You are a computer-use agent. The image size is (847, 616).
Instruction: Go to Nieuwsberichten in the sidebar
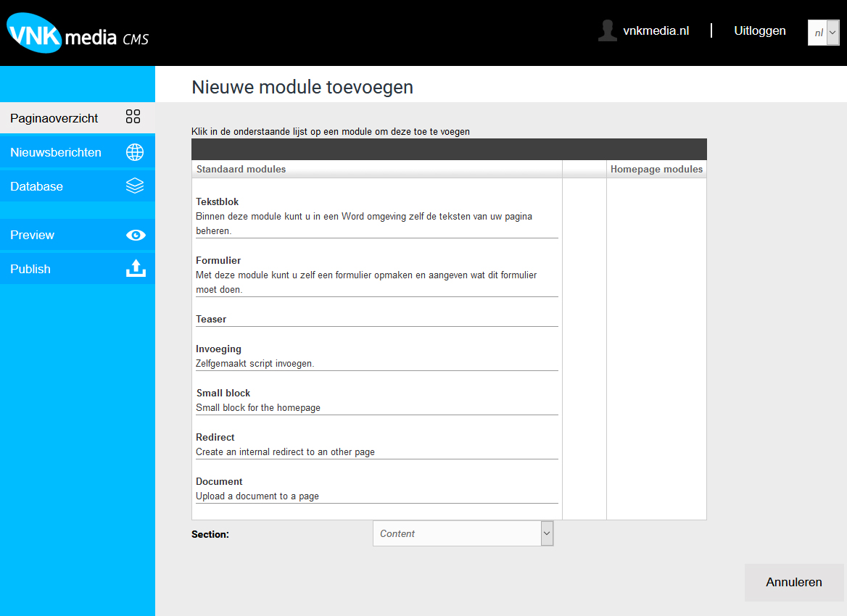(56, 152)
